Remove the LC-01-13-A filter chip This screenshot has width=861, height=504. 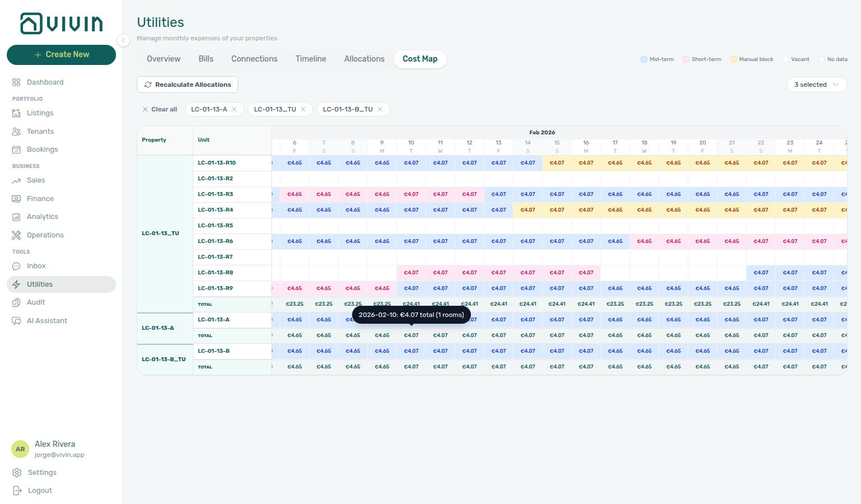pos(234,109)
